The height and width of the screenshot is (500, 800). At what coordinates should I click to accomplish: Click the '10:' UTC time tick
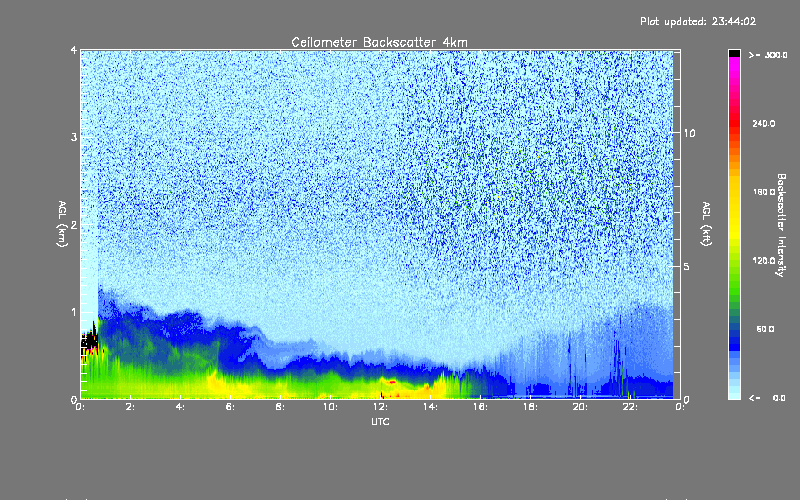tap(330, 407)
